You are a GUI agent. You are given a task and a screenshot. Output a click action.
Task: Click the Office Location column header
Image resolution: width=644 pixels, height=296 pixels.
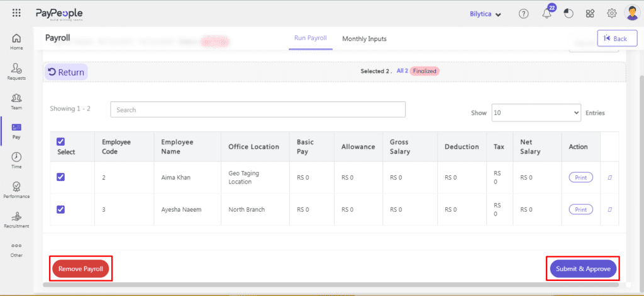254,146
